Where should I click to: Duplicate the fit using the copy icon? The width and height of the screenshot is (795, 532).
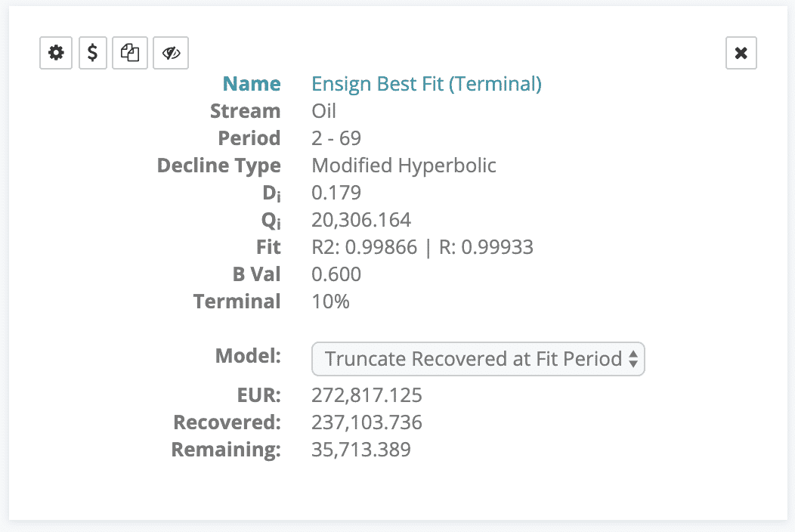pos(130,53)
